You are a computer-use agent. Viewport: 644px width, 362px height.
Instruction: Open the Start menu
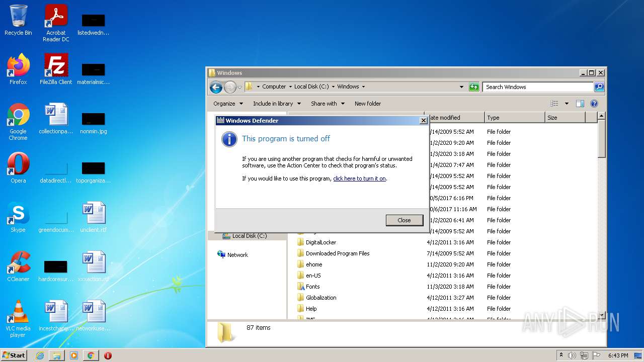click(x=14, y=355)
